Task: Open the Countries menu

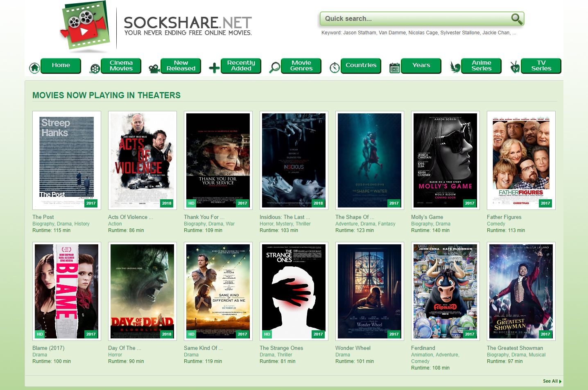Action: 361,65
